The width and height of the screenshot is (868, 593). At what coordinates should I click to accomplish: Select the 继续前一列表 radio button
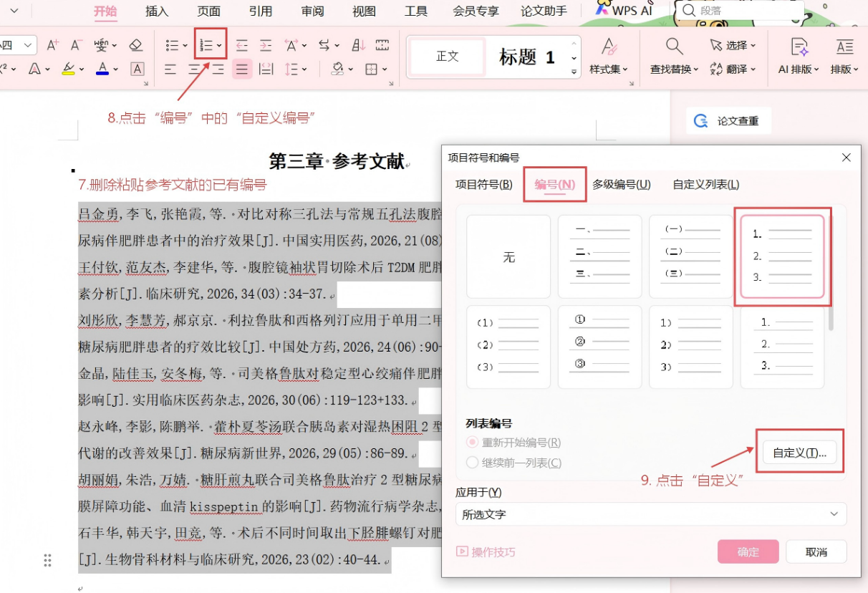pos(472,463)
